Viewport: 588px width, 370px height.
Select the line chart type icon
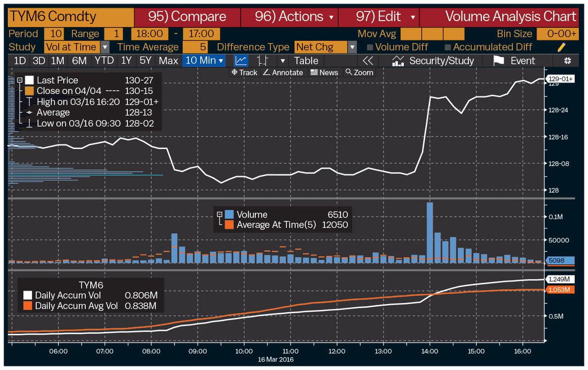pyautogui.click(x=241, y=61)
